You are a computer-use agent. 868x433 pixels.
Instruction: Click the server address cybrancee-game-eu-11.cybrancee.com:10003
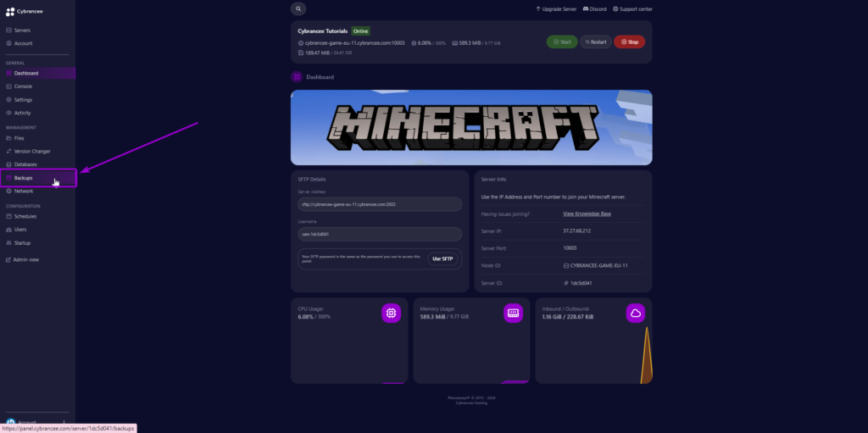(x=355, y=42)
